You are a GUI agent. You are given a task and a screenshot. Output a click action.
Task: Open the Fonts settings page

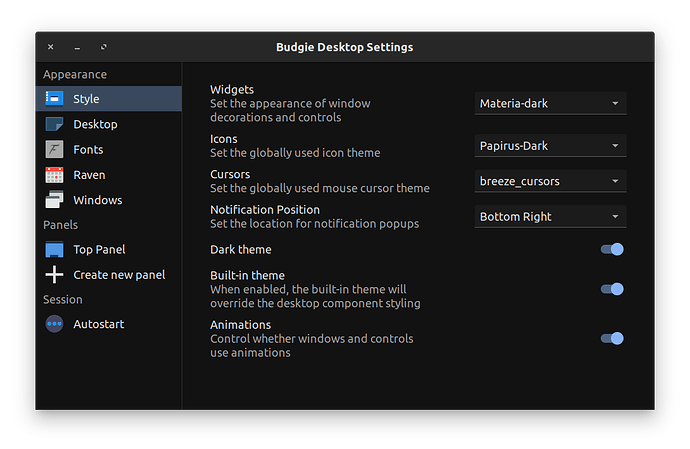coord(109,149)
